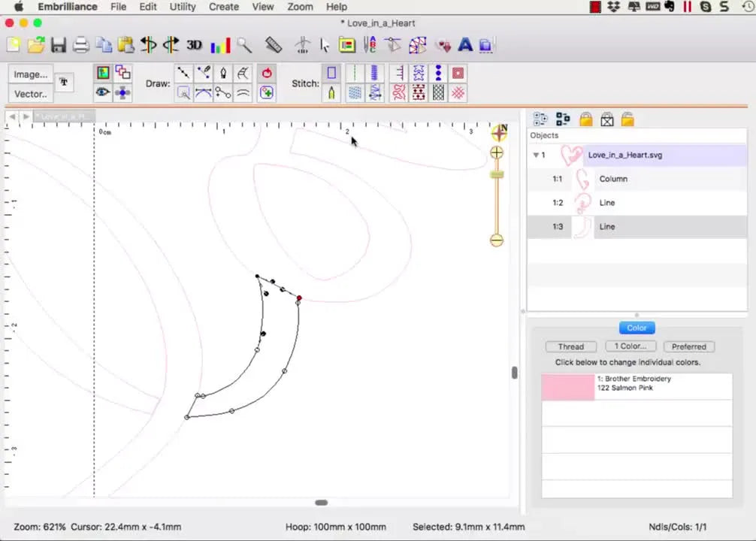Select the Magnifier zoom tool
Image resolution: width=756 pixels, height=541 pixels.
[x=244, y=45]
